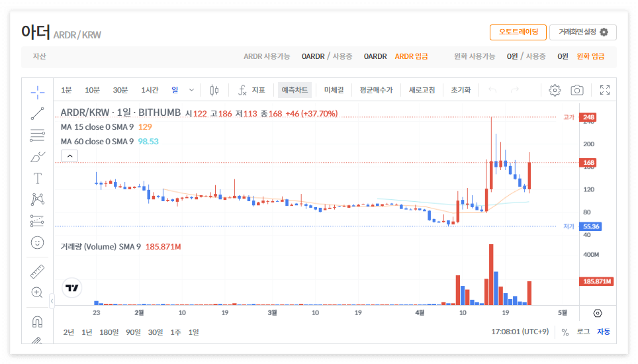The height and width of the screenshot is (364, 638).
Task: Collapse the indicator legend chevron
Action: coord(69,156)
